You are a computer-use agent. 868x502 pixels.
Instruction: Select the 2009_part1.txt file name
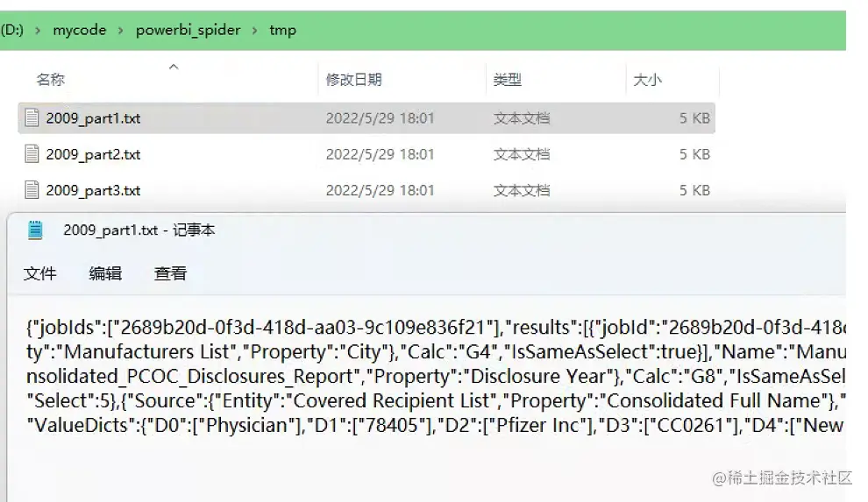pos(93,118)
